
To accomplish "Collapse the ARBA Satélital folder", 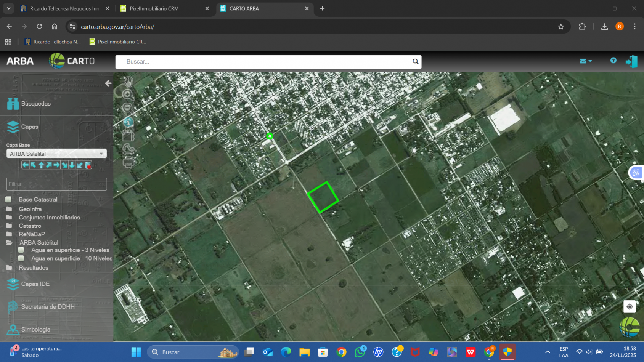I will click(x=9, y=242).
